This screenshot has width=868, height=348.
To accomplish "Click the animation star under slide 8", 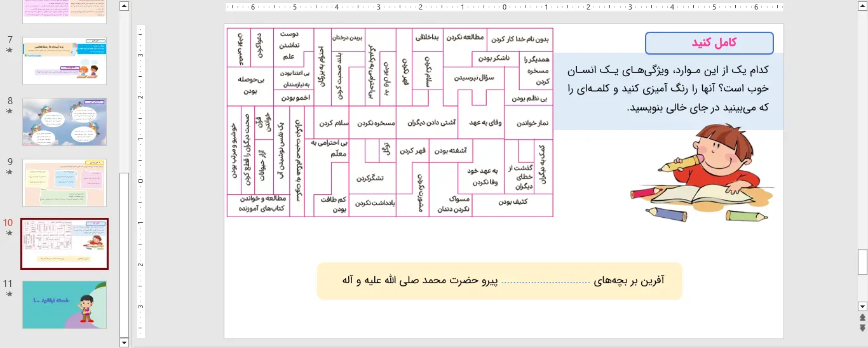I will [x=10, y=111].
